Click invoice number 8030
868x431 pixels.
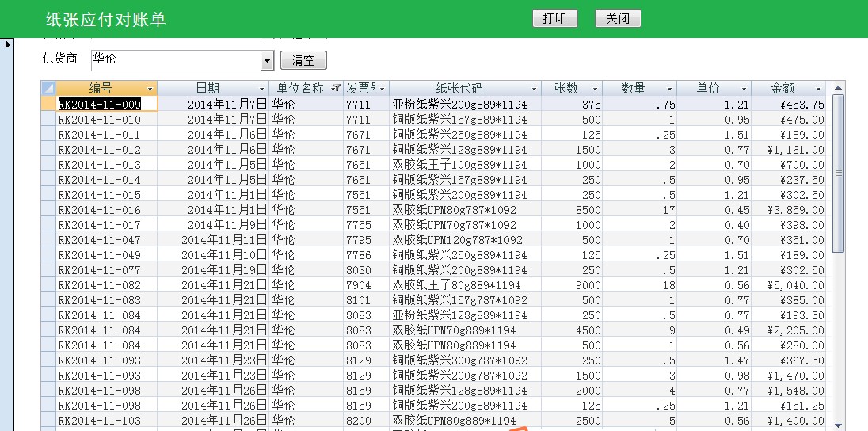[366, 270]
